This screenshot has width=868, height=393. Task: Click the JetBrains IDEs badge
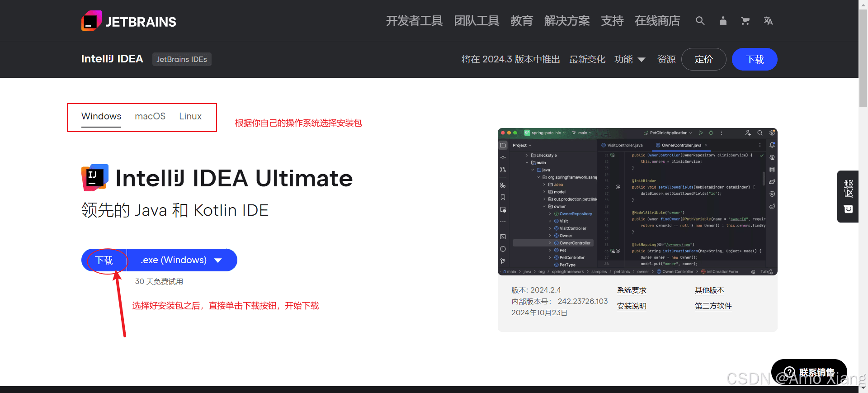click(x=182, y=59)
